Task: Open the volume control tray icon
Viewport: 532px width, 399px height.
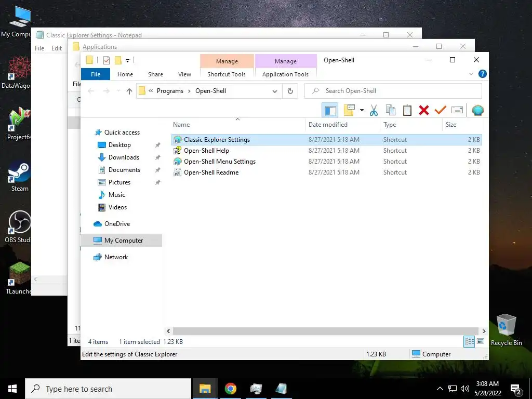Action: pyautogui.click(x=465, y=389)
